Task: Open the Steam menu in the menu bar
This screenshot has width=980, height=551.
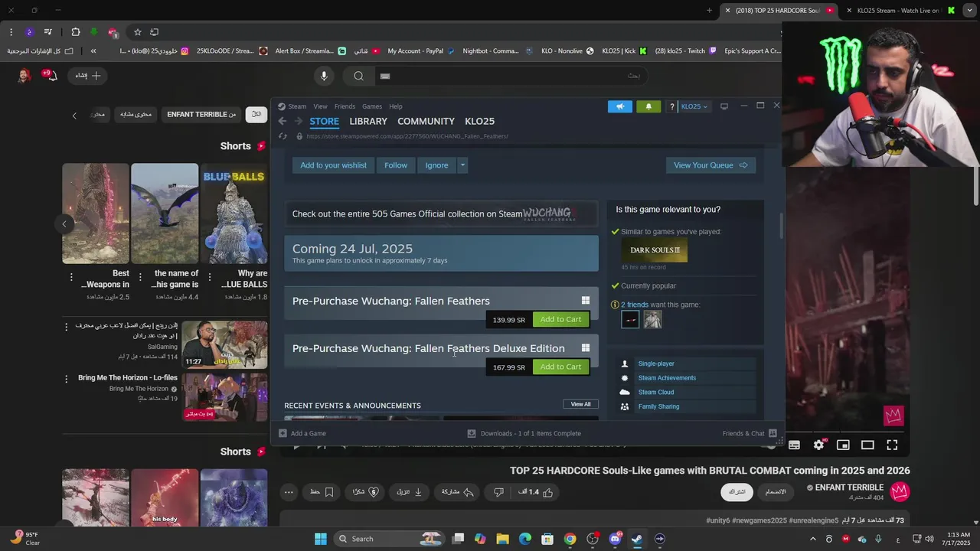Action: (297, 106)
